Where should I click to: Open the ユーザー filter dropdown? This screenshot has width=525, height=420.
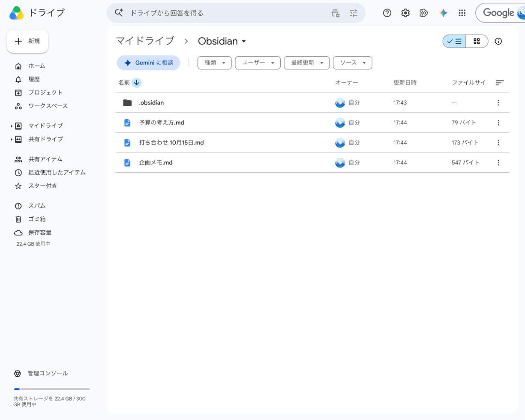click(x=258, y=63)
